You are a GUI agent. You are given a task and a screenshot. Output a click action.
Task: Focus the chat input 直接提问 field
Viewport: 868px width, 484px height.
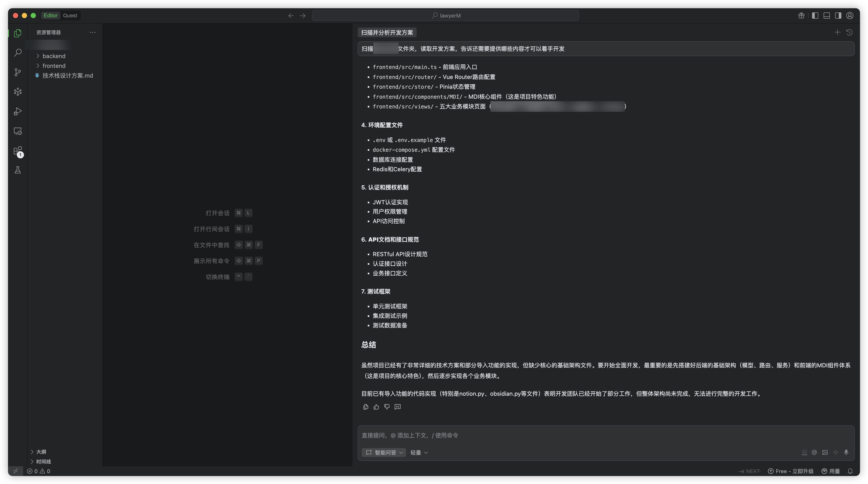pos(606,435)
